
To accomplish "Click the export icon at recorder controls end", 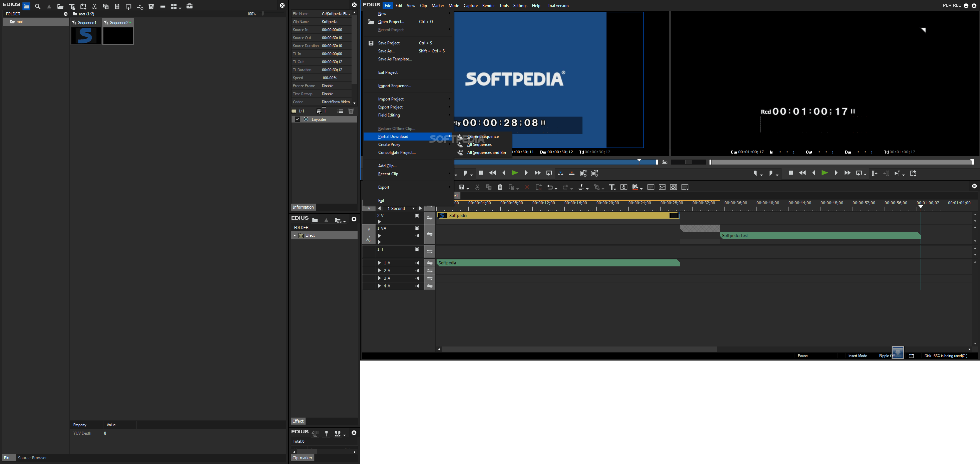I will click(x=913, y=174).
